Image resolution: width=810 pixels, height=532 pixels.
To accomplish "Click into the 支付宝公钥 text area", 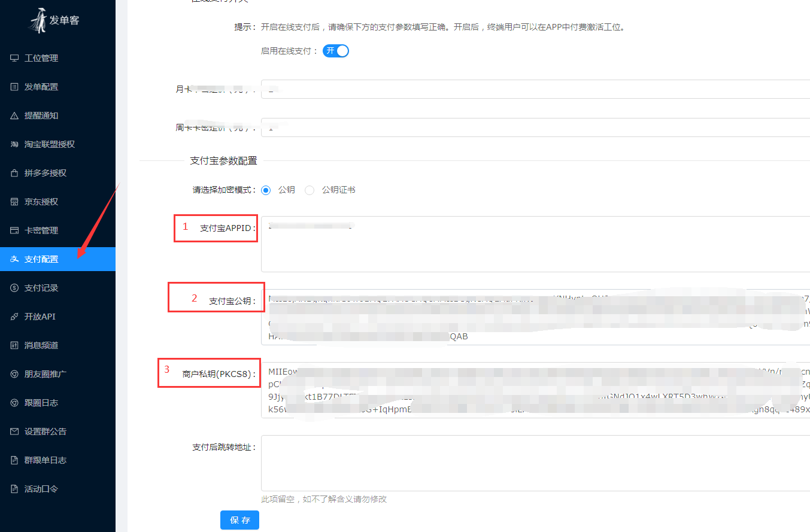I will [x=535, y=317].
